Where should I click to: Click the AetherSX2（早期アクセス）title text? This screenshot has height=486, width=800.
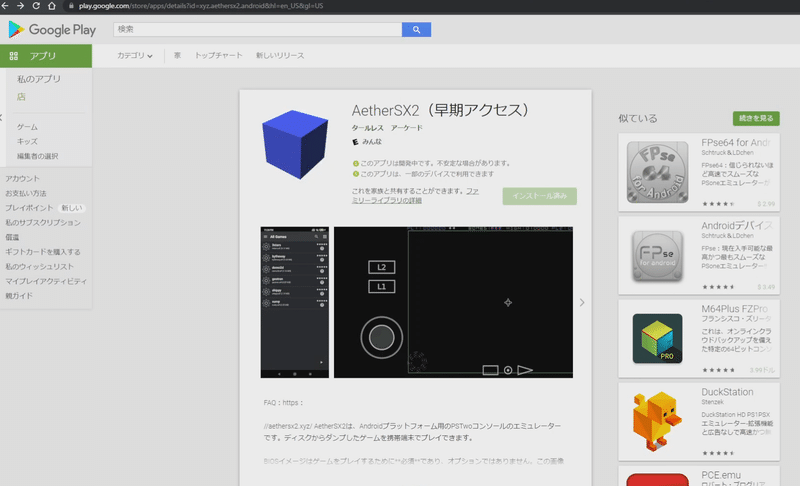click(441, 110)
